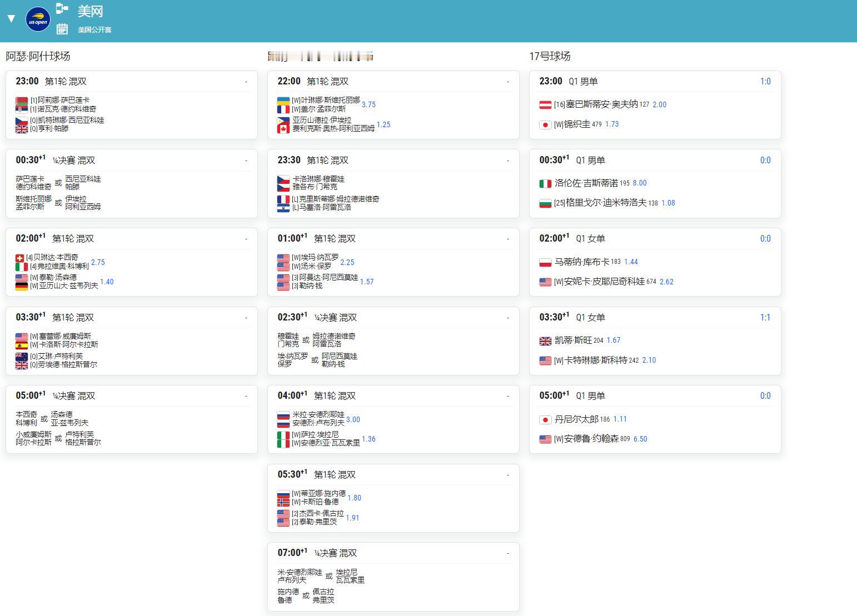The image size is (857, 616).
Task: Click US flag beside 安德鲁·约翰森
Action: [545, 439]
